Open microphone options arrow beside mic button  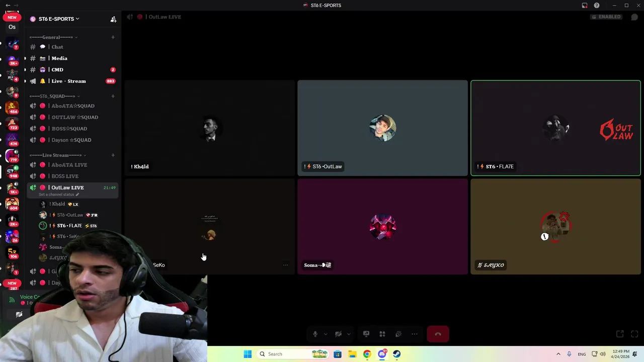(326, 334)
